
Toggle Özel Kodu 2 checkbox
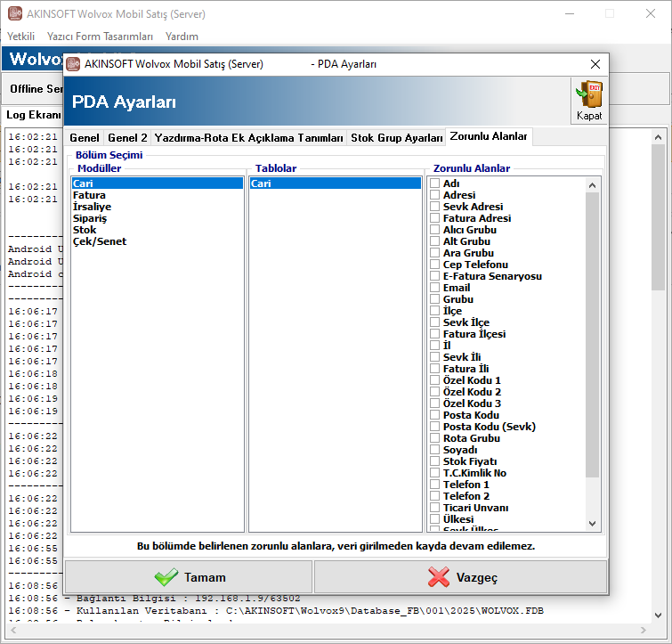click(434, 391)
